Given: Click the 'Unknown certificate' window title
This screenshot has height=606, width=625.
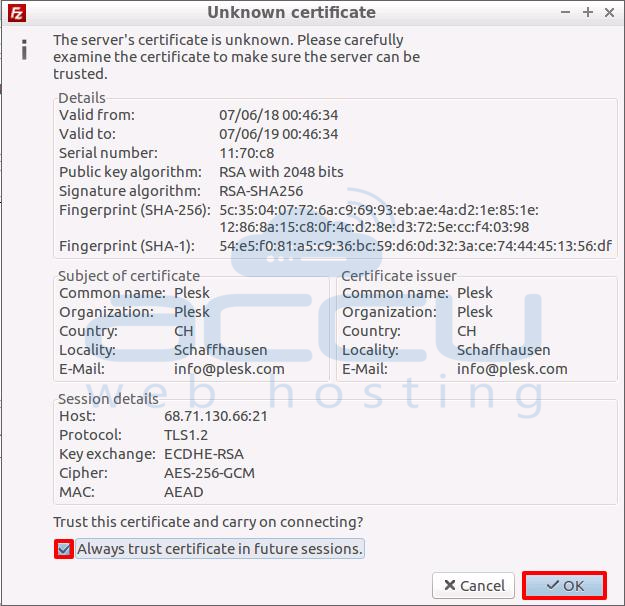Looking at the screenshot, I should click(291, 12).
